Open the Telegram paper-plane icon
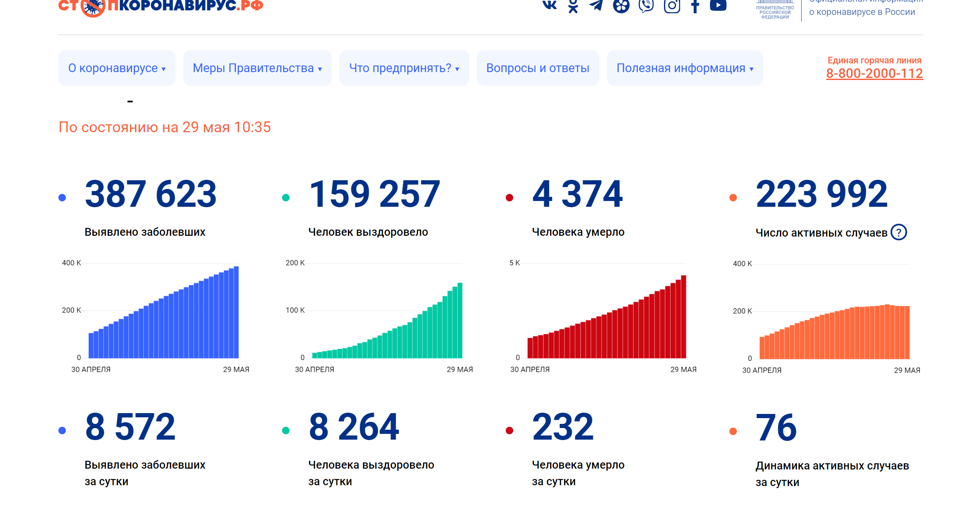This screenshot has width=980, height=508. pos(596,5)
